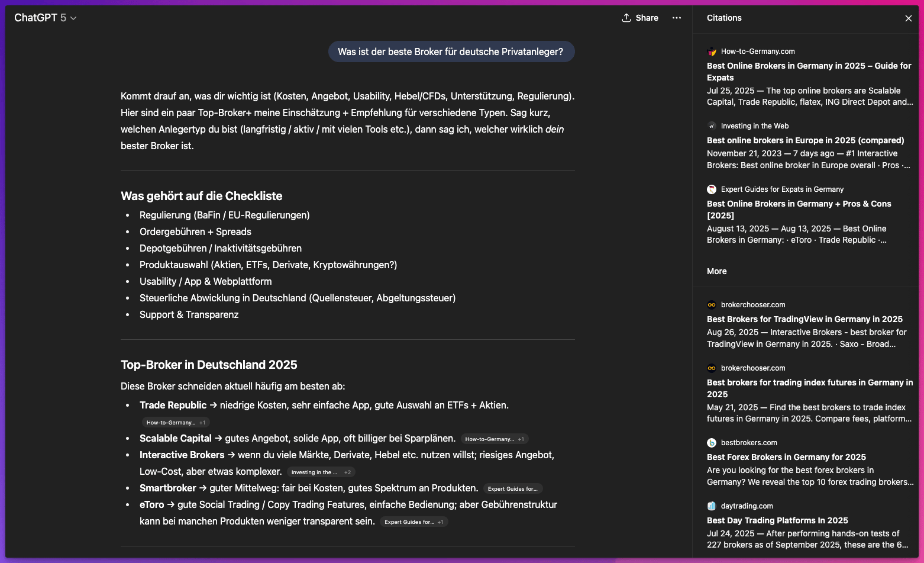
Task: Click brokerchooser favicon of the index futures citation
Action: 712,368
